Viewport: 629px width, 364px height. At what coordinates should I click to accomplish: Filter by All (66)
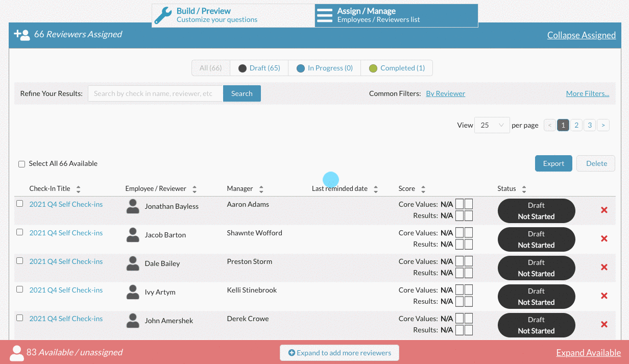click(211, 68)
